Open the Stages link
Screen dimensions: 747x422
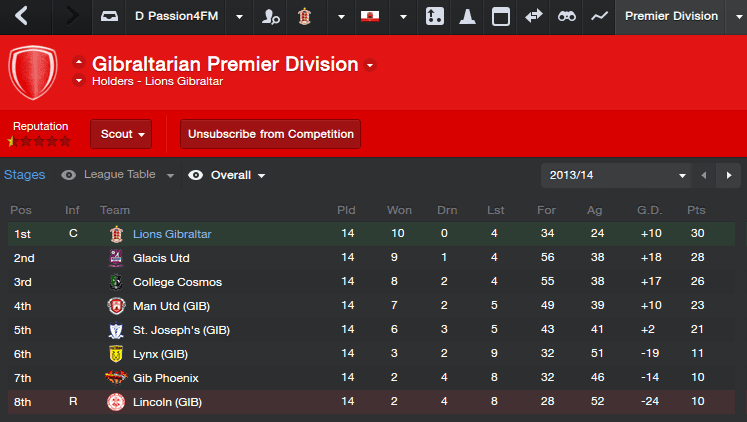(x=25, y=175)
